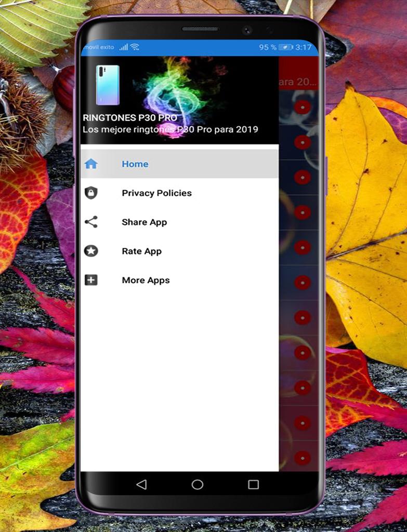The height and width of the screenshot is (532, 407).
Task: Choose Rate App menu entry
Action: click(179, 251)
